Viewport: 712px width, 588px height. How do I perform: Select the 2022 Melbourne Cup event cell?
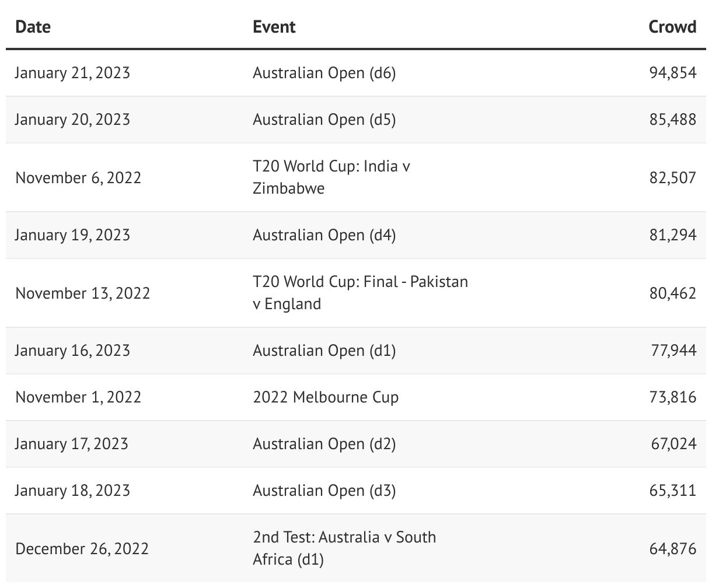(x=326, y=397)
